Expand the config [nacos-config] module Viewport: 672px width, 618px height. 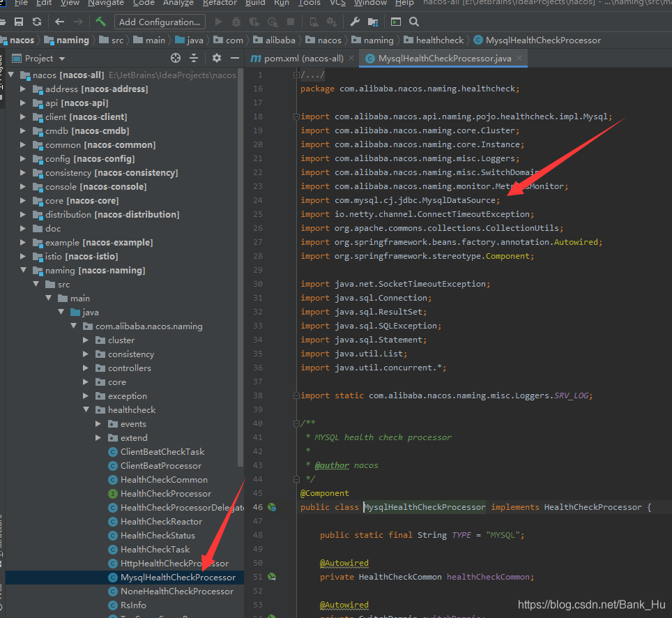(23, 158)
